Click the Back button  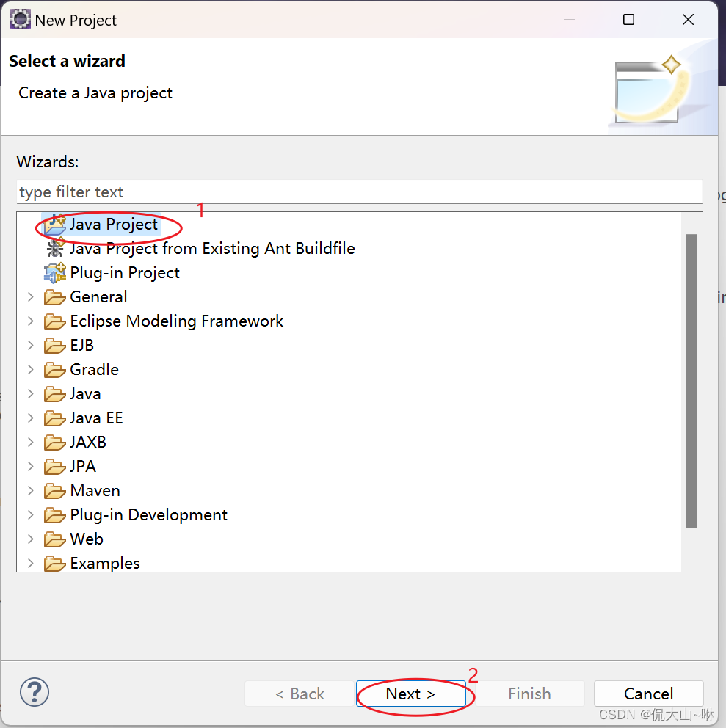pyautogui.click(x=300, y=694)
